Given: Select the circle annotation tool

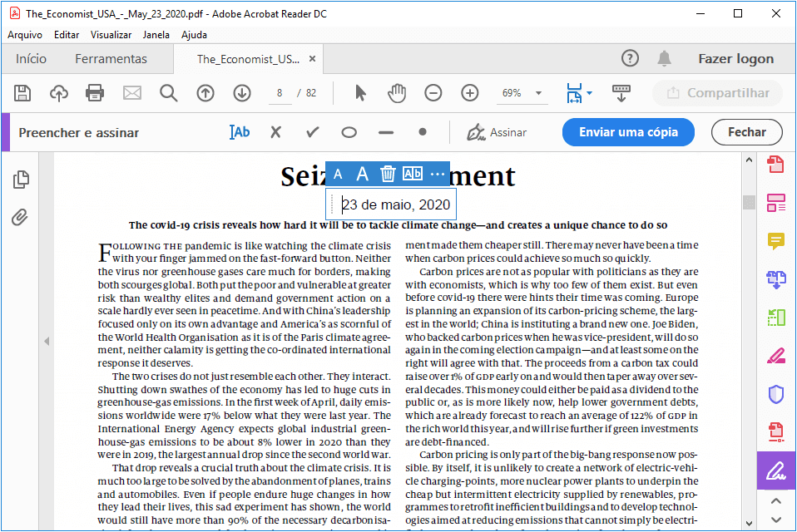Looking at the screenshot, I should tap(349, 132).
